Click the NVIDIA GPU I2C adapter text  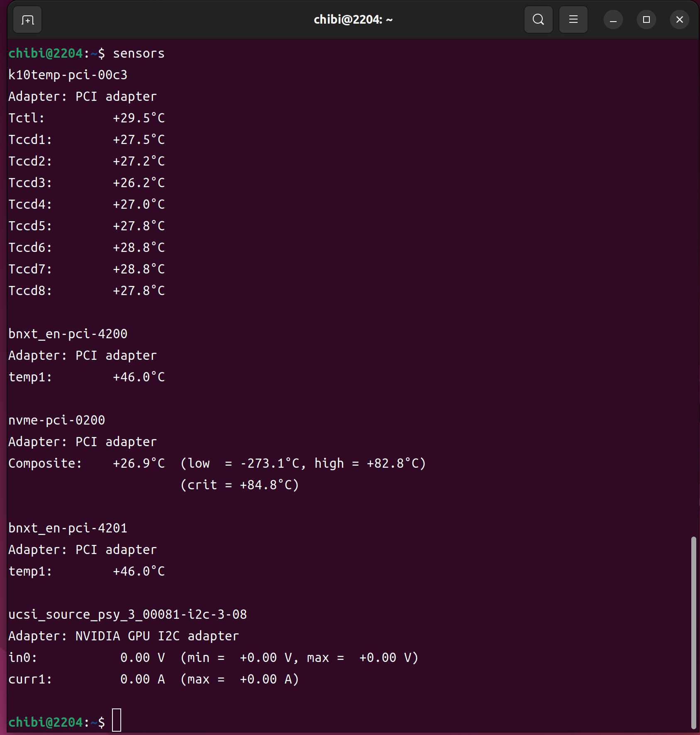[157, 636]
